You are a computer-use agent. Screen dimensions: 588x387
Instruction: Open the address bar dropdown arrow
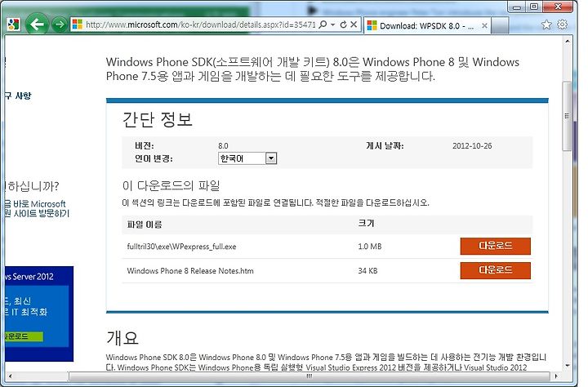pos(332,24)
